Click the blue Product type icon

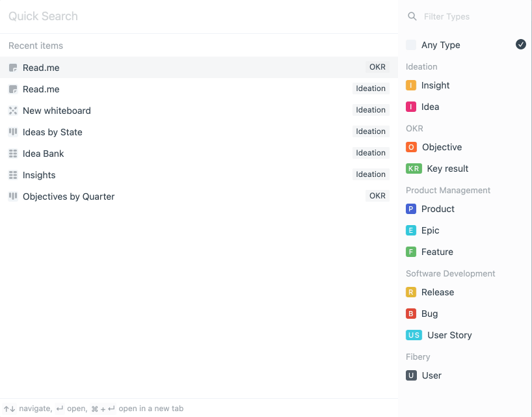411,209
